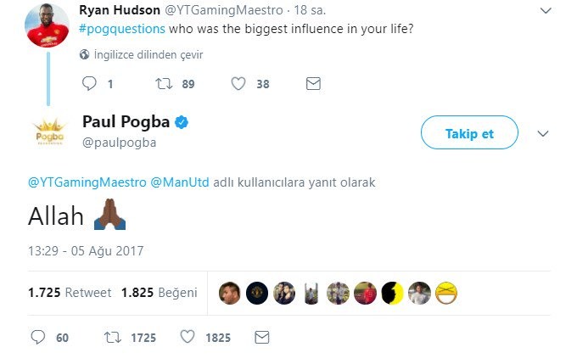Reply to Ryan Hudson's tweet
The height and width of the screenshot is (364, 588).
click(x=89, y=84)
